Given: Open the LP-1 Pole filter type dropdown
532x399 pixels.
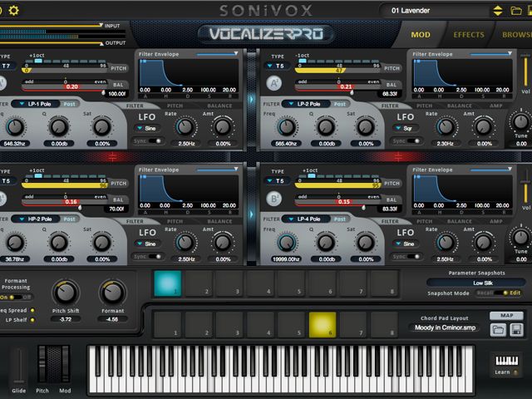Looking at the screenshot, I should [36, 104].
